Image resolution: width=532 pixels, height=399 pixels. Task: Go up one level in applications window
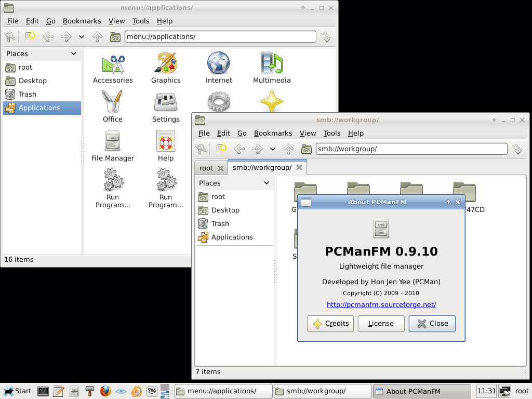click(x=97, y=37)
